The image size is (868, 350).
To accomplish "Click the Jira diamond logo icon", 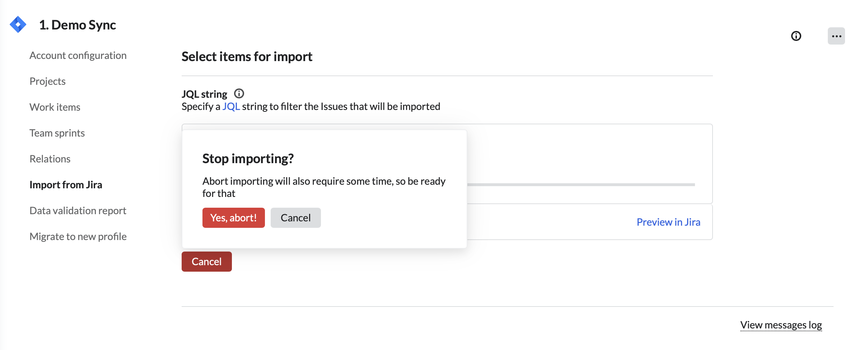I will click(18, 24).
